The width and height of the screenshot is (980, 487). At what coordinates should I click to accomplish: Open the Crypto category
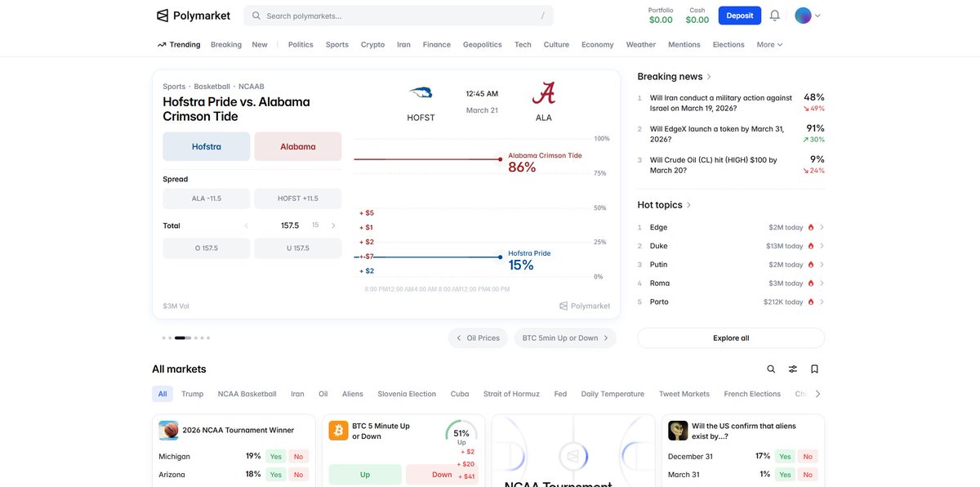click(x=372, y=45)
